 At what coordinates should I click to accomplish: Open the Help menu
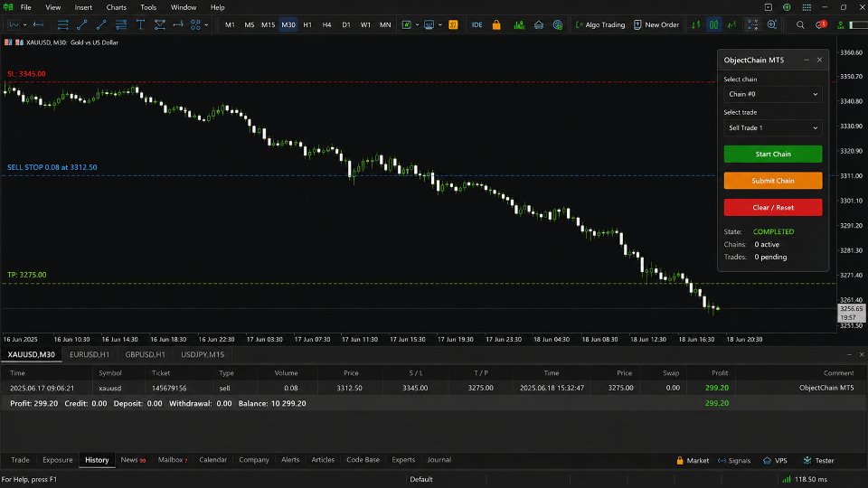[218, 7]
